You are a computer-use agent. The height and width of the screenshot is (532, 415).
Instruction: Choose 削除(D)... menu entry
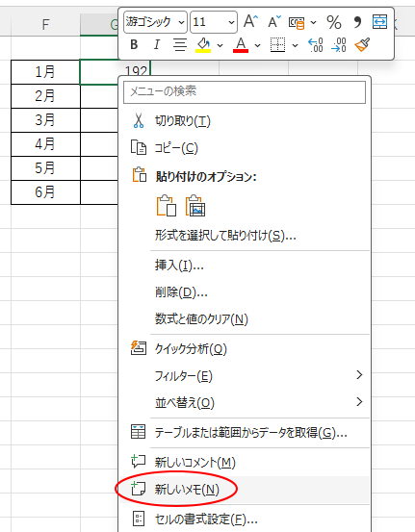[245, 292]
